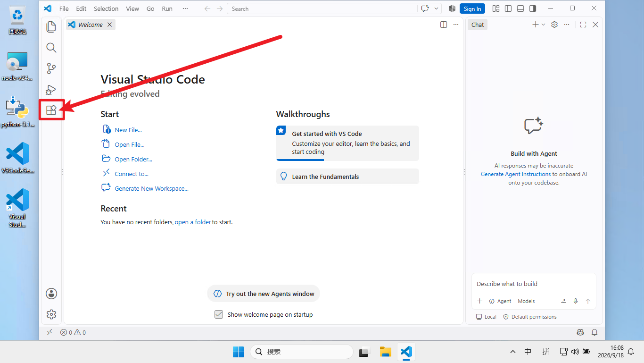Image resolution: width=644 pixels, height=363 pixels.
Task: Open Get started with VS Code walkthrough
Action: tap(347, 143)
